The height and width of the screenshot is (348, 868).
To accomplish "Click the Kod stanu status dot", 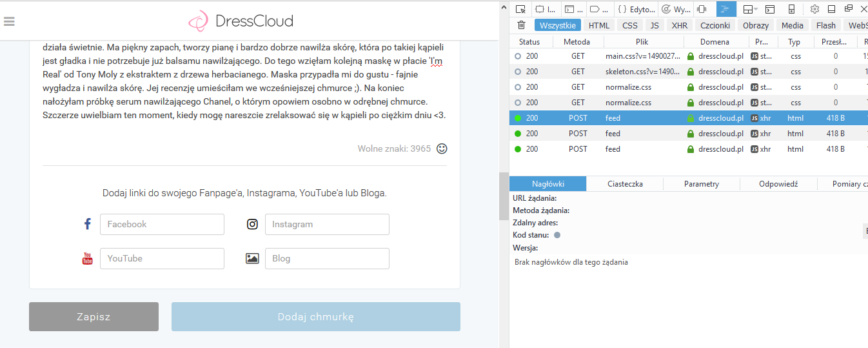I will pyautogui.click(x=557, y=235).
